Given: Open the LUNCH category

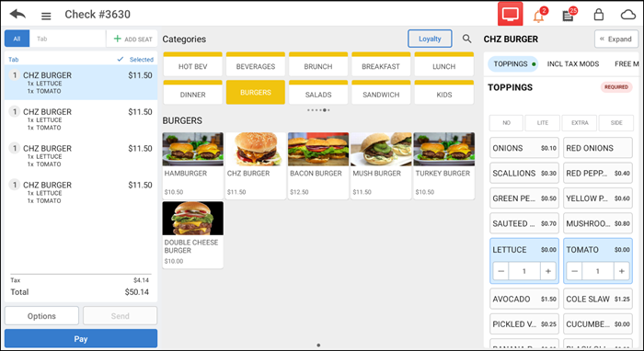Looking at the screenshot, I should [x=444, y=64].
